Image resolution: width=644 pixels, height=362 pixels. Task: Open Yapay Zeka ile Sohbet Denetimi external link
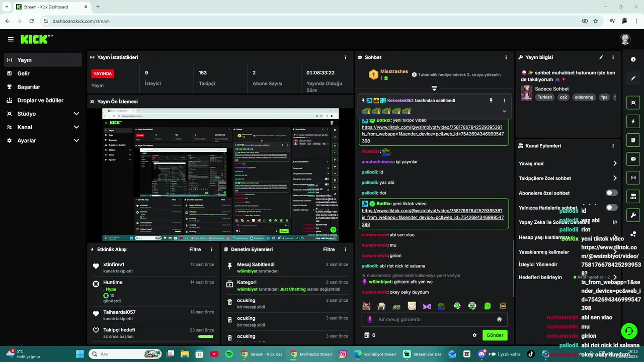point(614,222)
